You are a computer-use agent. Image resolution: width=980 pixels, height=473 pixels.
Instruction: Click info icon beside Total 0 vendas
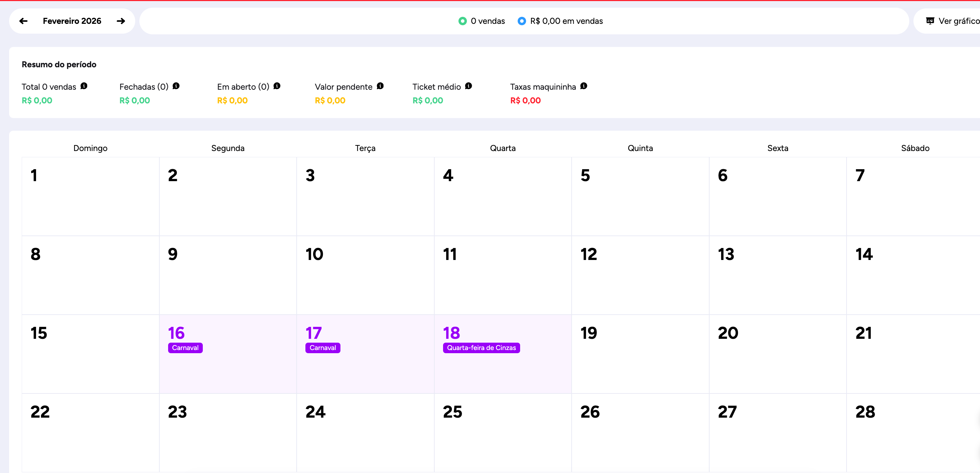[84, 86]
